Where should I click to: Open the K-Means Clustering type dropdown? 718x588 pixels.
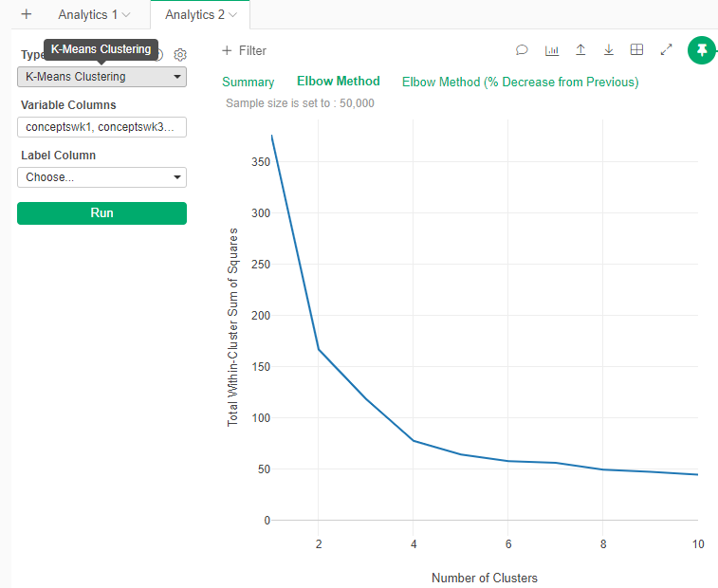coord(101,77)
